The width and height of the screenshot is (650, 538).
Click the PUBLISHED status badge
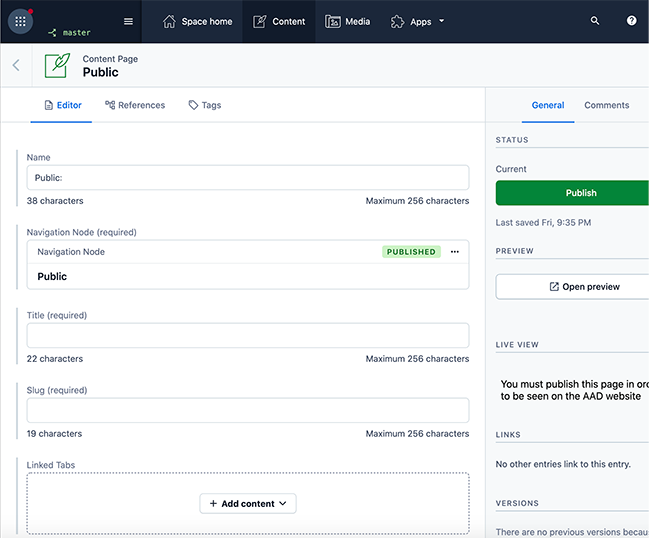pyautogui.click(x=411, y=252)
